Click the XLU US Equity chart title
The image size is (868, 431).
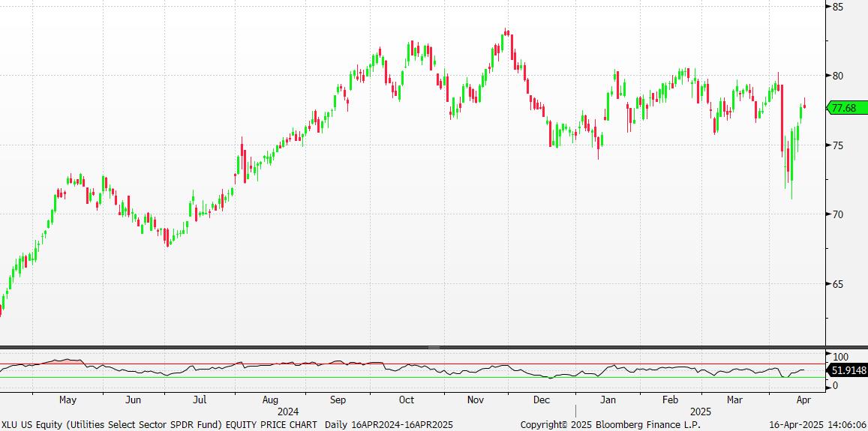(159, 425)
